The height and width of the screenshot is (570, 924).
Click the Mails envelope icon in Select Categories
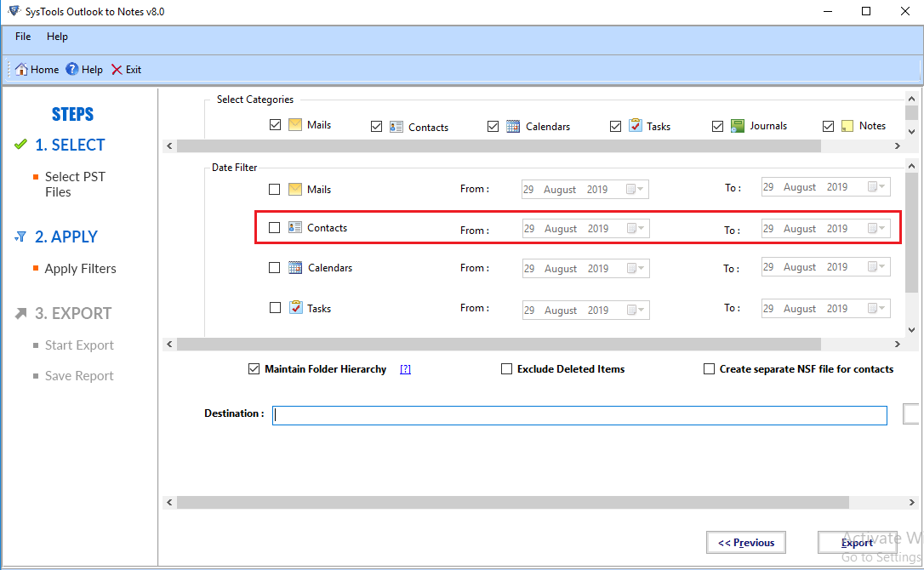[295, 125]
